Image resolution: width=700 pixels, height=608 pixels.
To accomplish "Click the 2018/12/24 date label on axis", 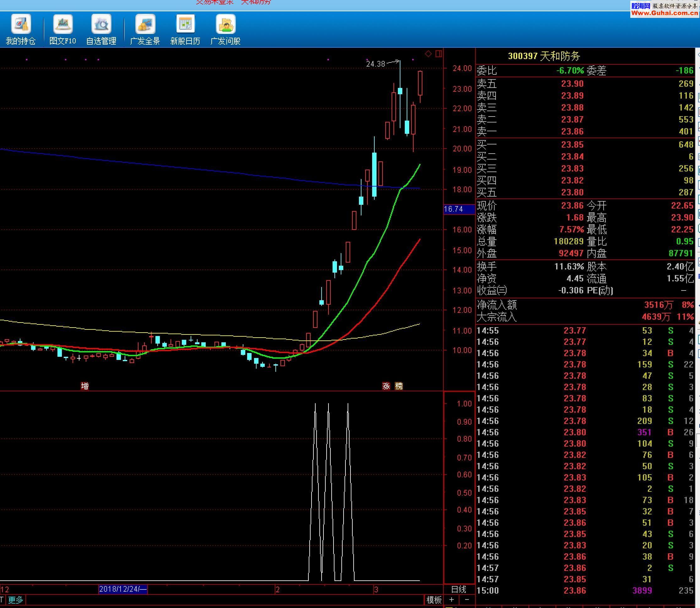I will (x=123, y=589).
